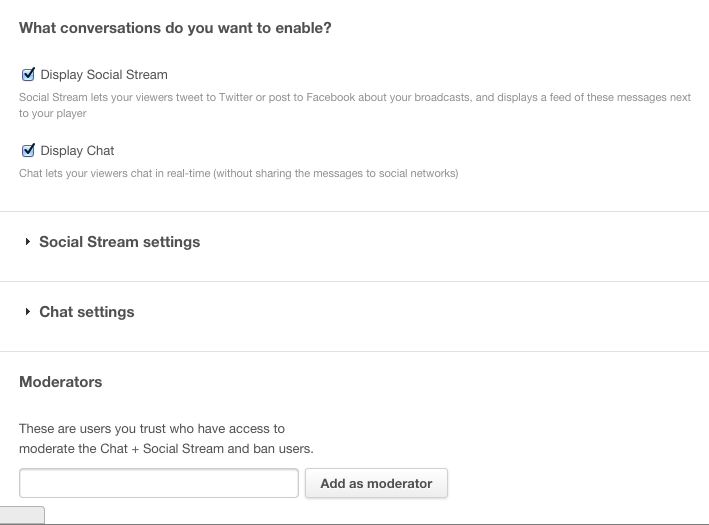The height and width of the screenshot is (525, 709).
Task: Click the Chat real-time description text
Action: point(239,173)
